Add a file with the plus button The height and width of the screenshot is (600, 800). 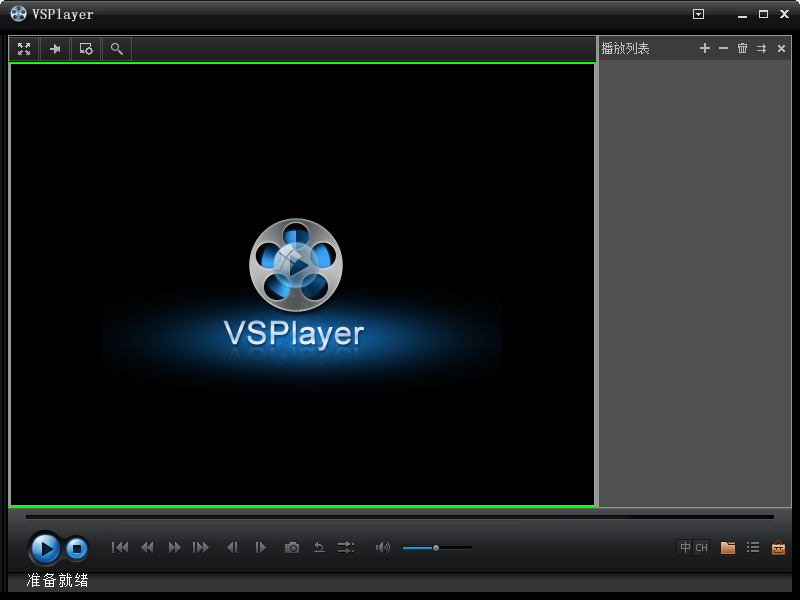click(704, 48)
